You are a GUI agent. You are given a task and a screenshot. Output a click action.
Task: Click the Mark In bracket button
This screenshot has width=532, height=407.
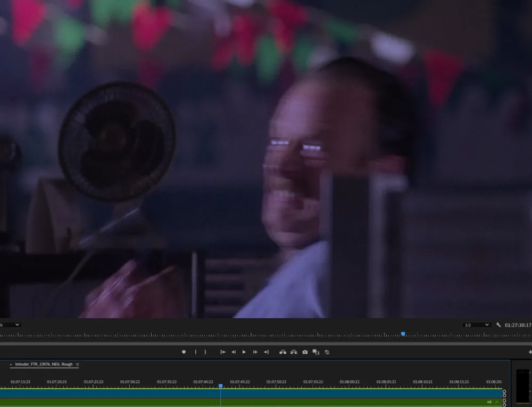[x=196, y=352]
